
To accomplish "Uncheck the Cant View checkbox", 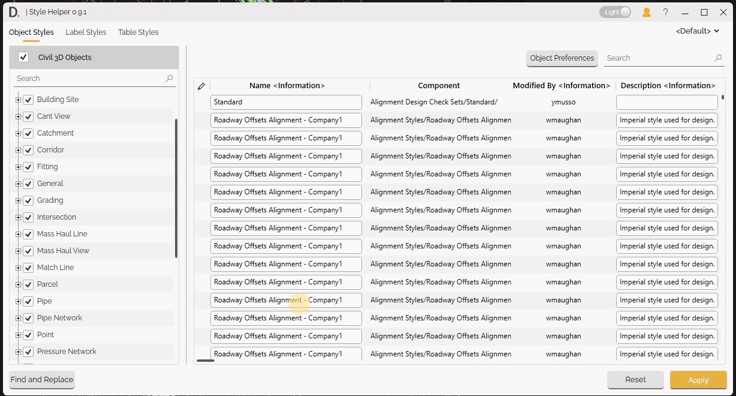I will [28, 116].
